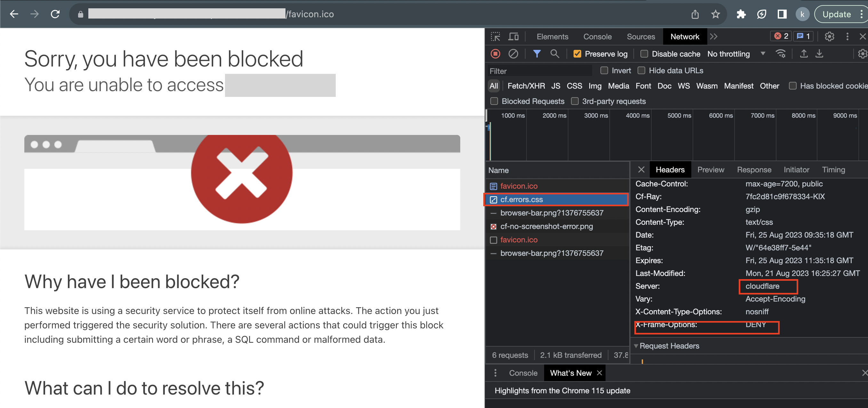The width and height of the screenshot is (868, 408).
Task: Open drawer three-dot menu
Action: point(495,373)
